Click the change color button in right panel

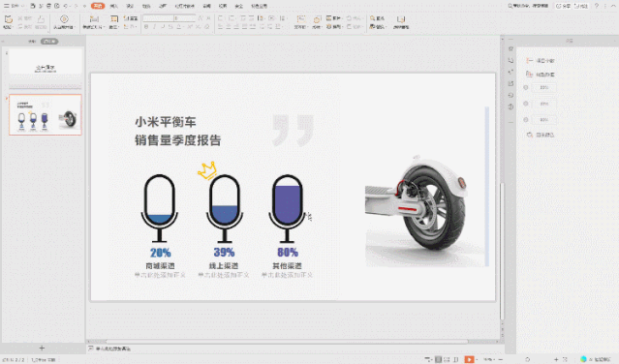pyautogui.click(x=541, y=135)
